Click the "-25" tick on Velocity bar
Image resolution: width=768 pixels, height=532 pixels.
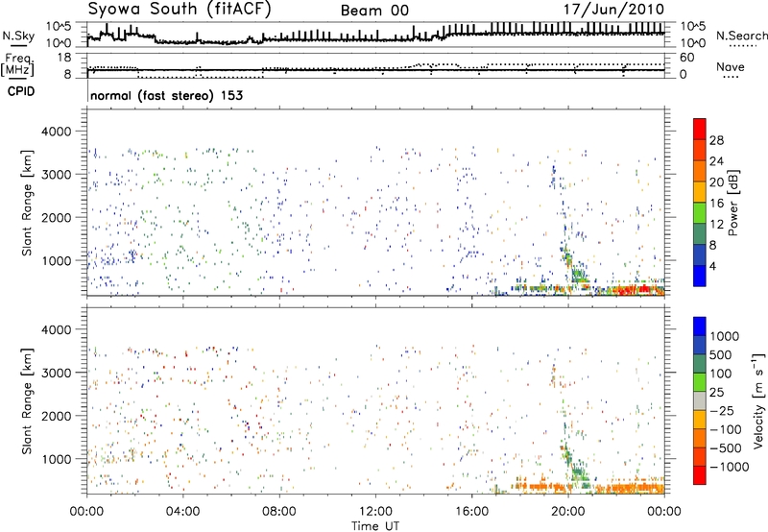[x=722, y=410]
